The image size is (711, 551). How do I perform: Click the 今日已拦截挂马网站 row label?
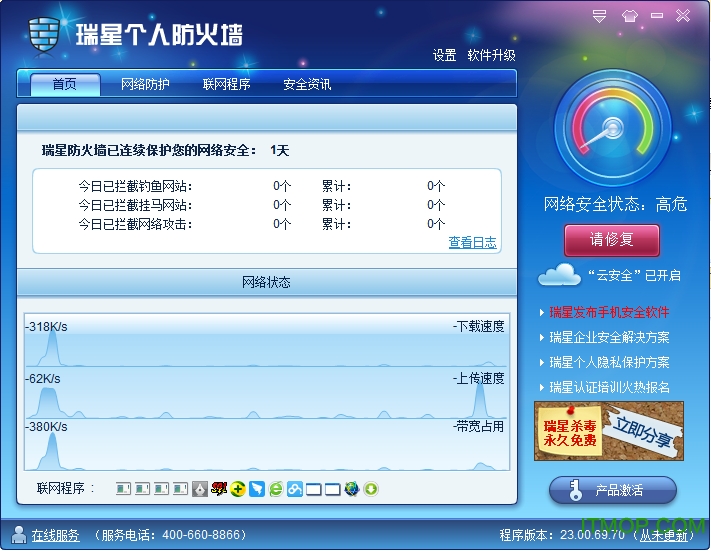point(135,205)
